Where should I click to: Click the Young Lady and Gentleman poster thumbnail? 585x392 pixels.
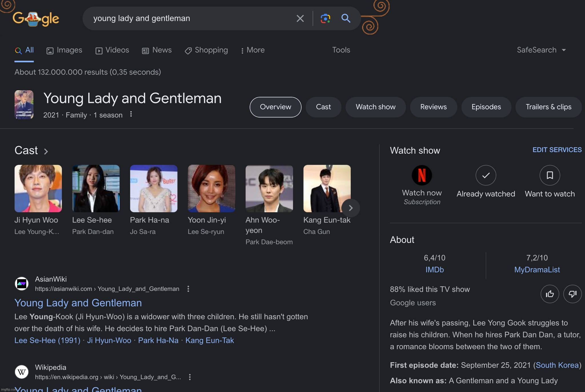click(24, 105)
